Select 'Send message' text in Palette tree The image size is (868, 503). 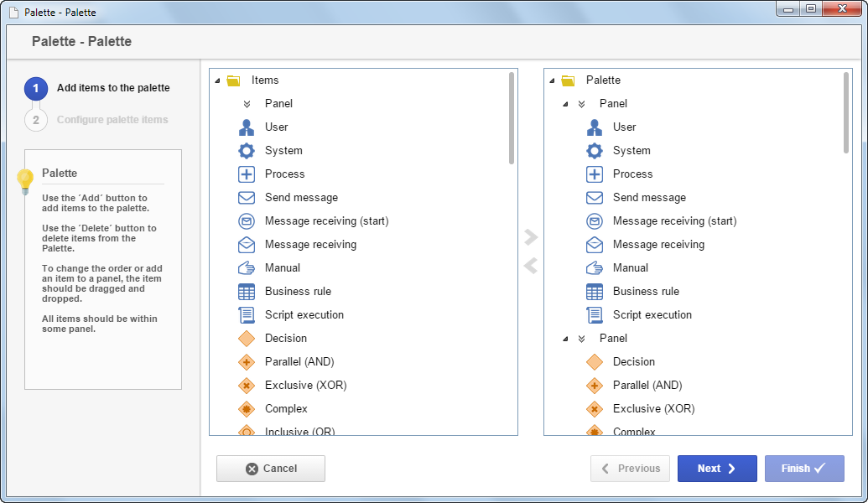[649, 198]
